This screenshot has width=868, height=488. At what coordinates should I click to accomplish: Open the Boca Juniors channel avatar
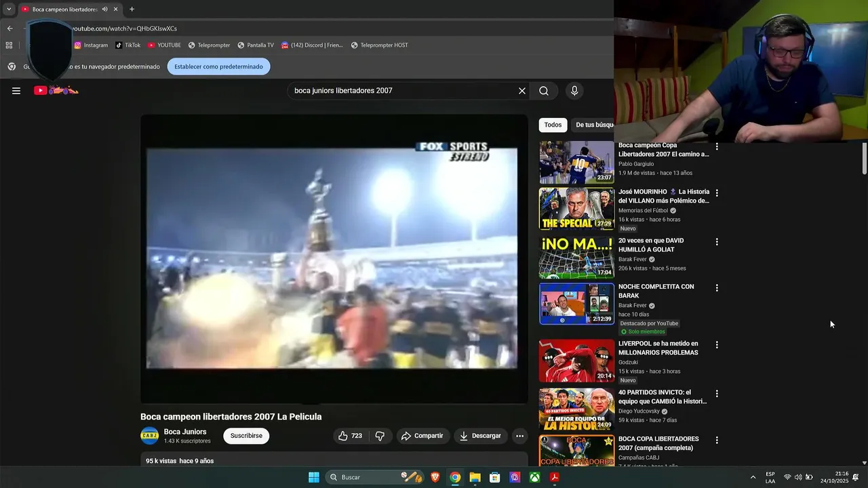tap(149, 436)
